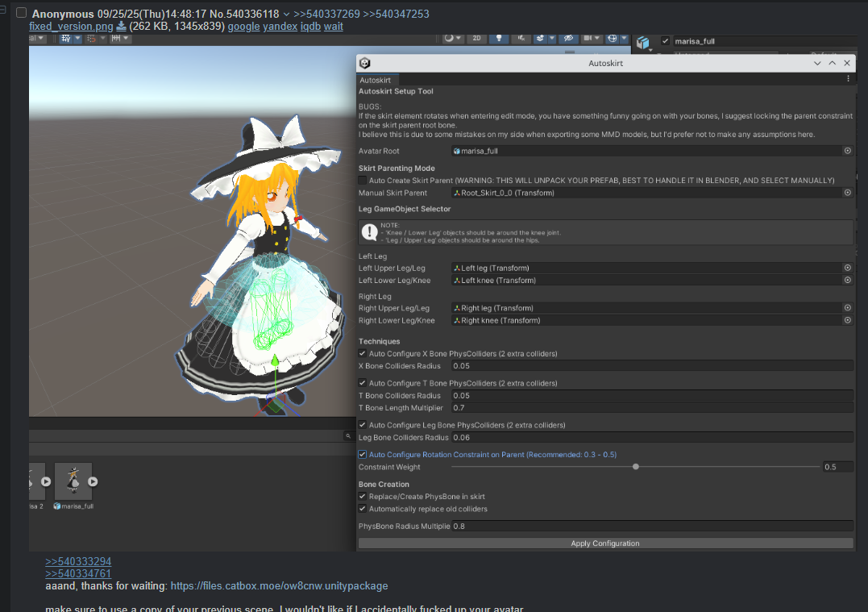This screenshot has width=868, height=612.
Task: Click the Unity logo in Autoskirt title bar
Action: (365, 63)
